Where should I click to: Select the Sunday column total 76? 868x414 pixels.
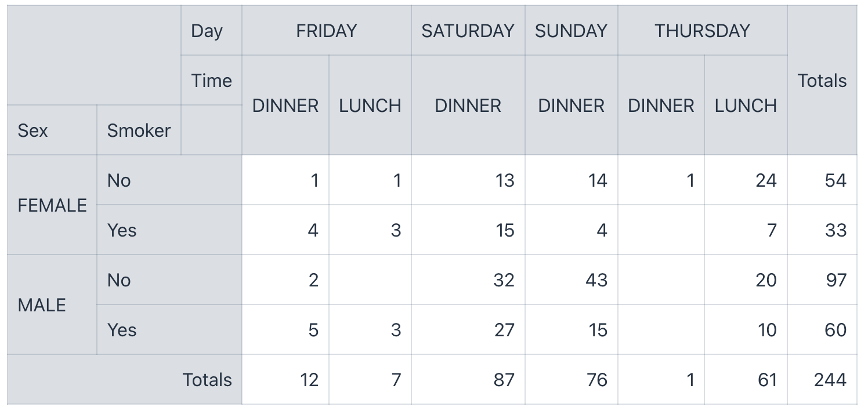coord(596,380)
